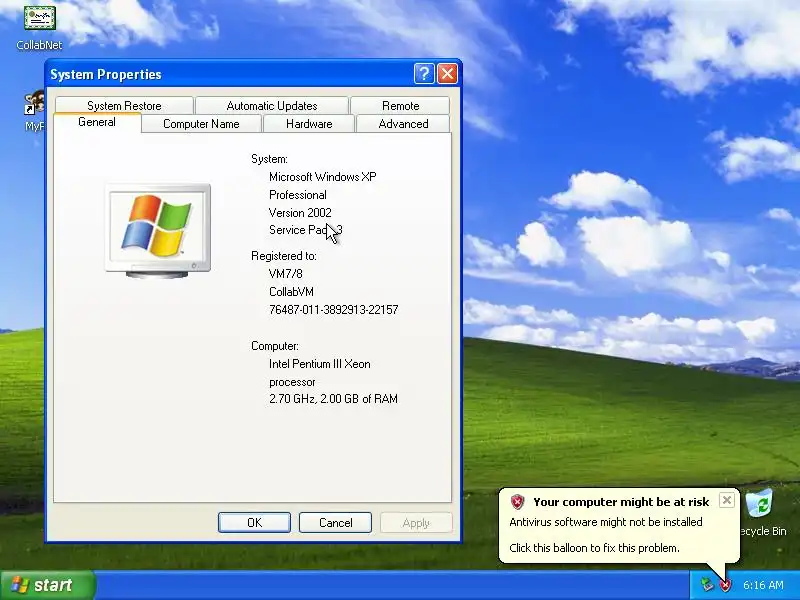
Task: Click the 'Professional' edition text
Action: [x=297, y=195]
